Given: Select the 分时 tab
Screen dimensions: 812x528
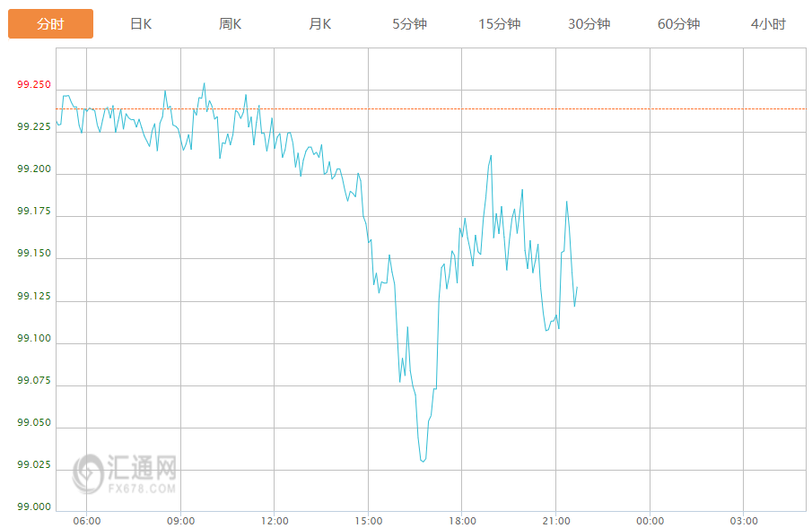Looking at the screenshot, I should 50,24.
